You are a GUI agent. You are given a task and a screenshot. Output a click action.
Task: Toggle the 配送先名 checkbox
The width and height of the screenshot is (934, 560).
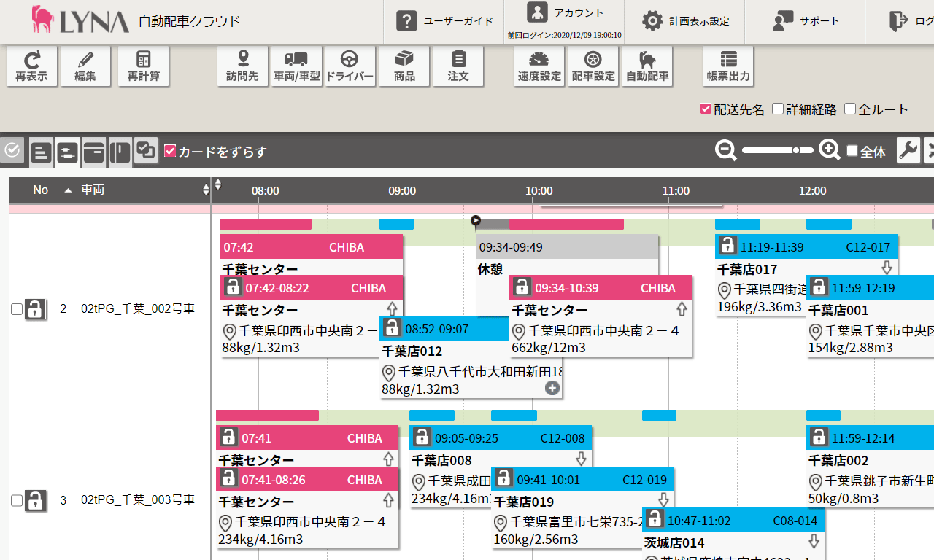pos(706,109)
